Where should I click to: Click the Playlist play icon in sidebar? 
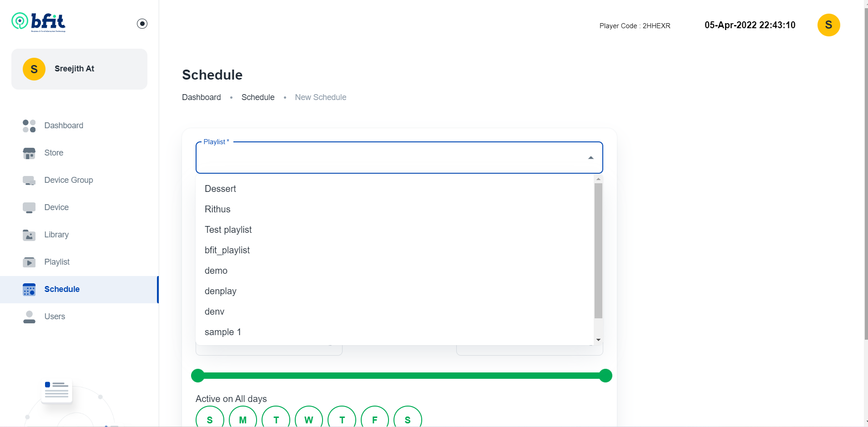(x=29, y=262)
